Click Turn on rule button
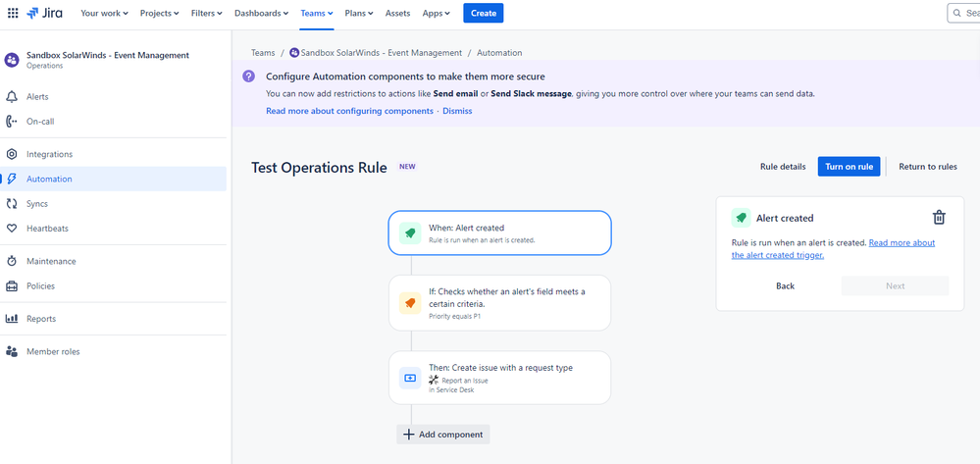 point(849,167)
